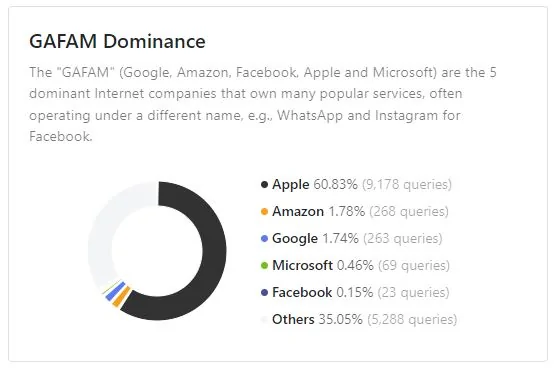
Task: Click the 5,288 queries text for Others
Action: pos(412,319)
